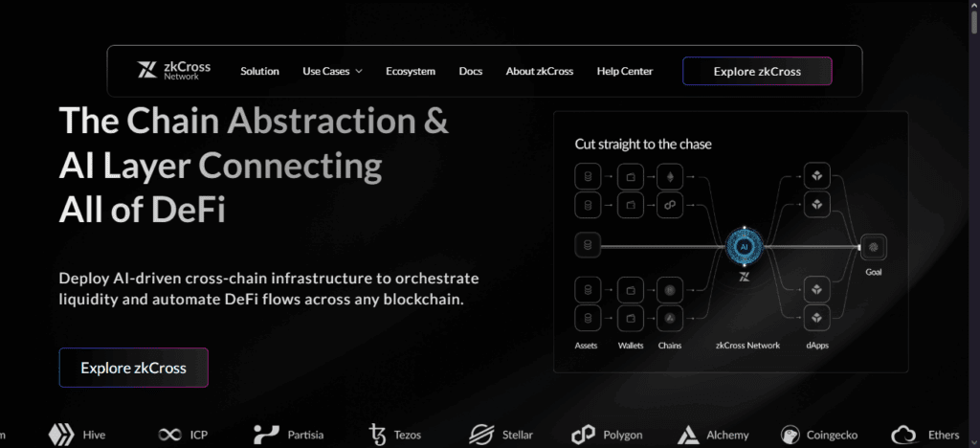Screen dimensions: 980x448
Task: Expand the Use Cases dropdown
Action: (332, 71)
